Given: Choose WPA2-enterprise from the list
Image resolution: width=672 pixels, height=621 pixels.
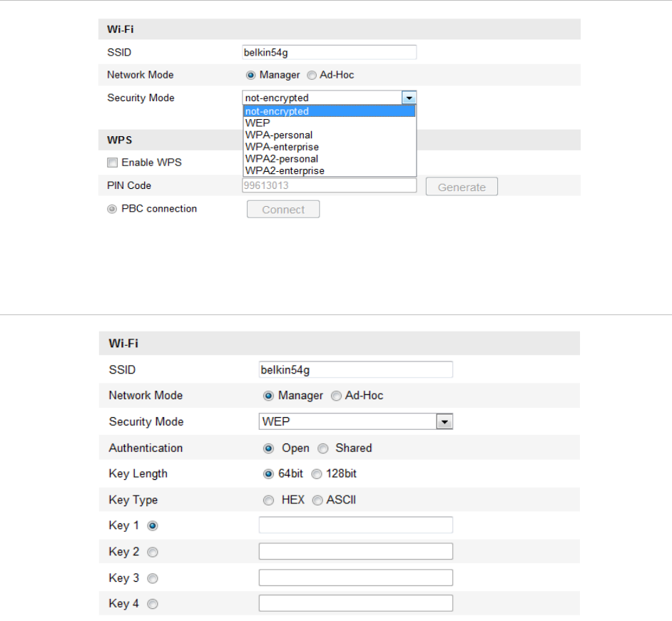Looking at the screenshot, I should point(329,170).
